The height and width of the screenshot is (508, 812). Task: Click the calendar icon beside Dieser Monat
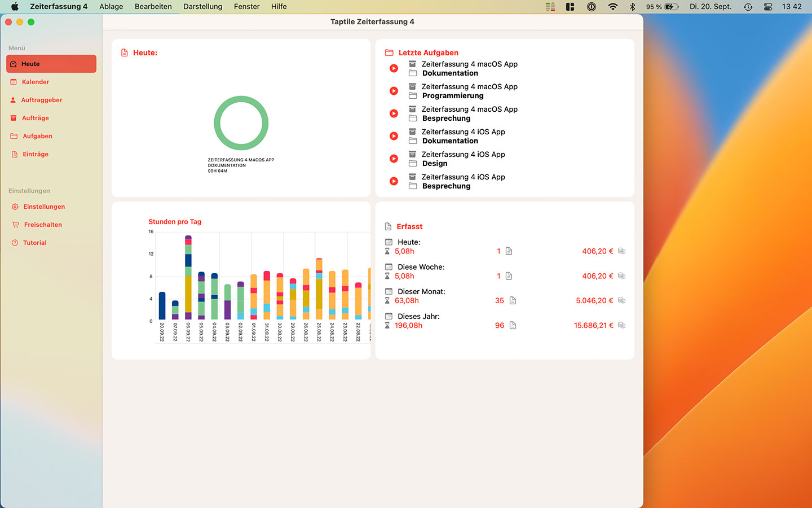click(389, 292)
